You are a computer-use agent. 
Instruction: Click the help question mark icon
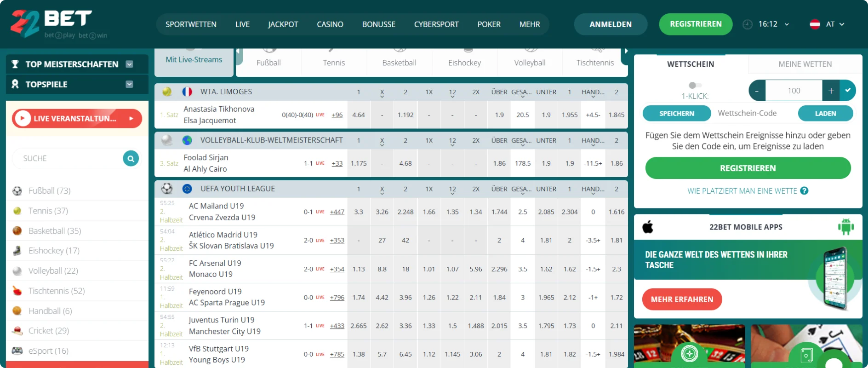(804, 191)
